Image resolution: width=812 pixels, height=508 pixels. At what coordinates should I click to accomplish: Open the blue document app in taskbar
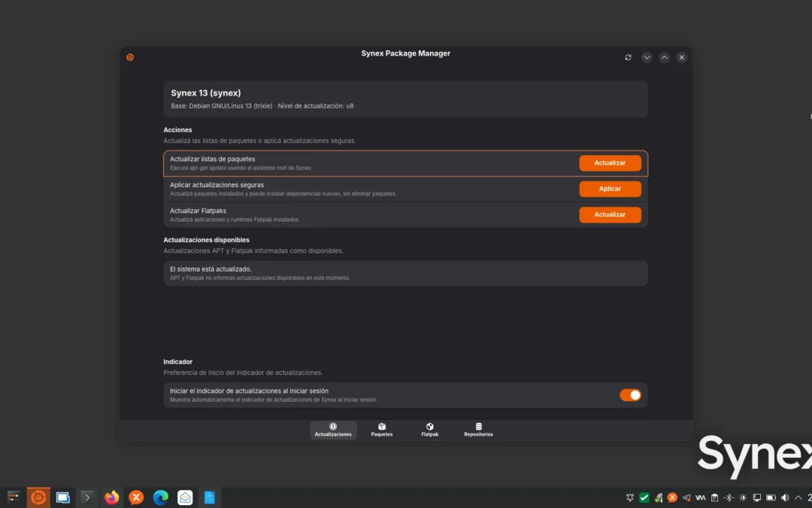209,497
